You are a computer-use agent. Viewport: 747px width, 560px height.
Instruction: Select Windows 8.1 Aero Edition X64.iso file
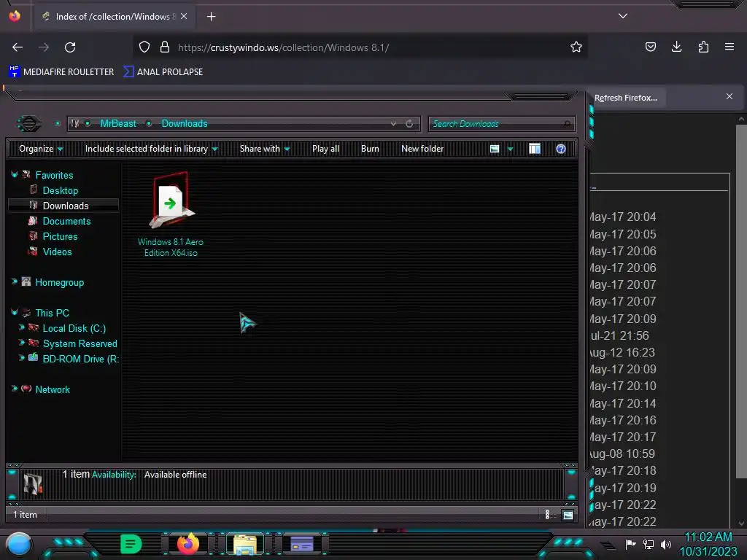(171, 215)
